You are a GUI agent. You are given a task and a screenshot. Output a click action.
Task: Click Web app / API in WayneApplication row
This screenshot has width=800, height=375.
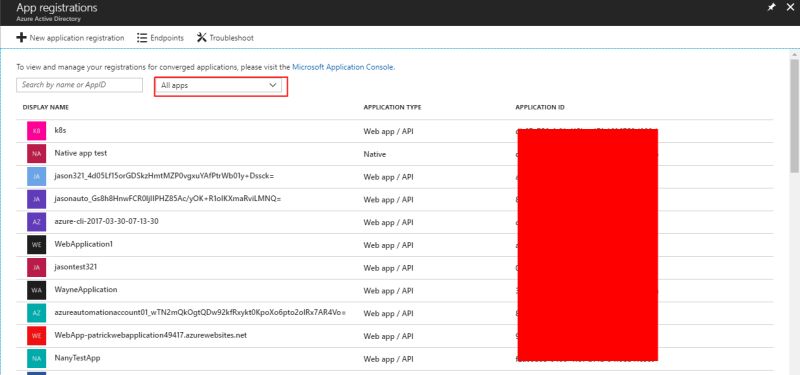pos(388,291)
